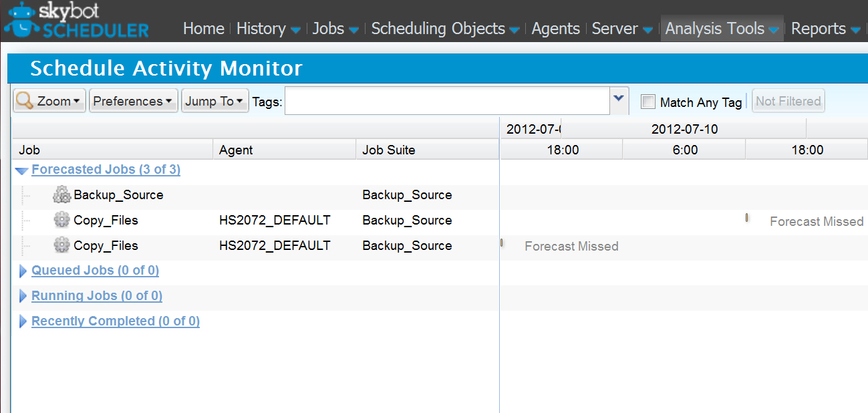Image resolution: width=868 pixels, height=413 pixels.
Task: Open the Preferences dropdown menu
Action: click(x=133, y=101)
